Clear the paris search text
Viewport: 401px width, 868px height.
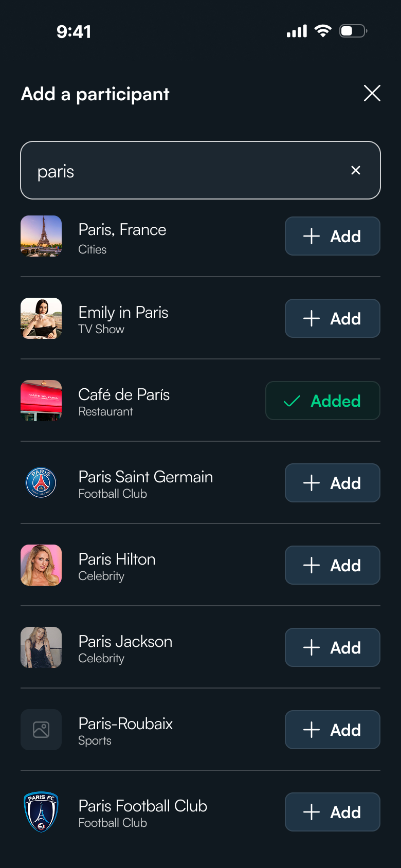tap(355, 170)
